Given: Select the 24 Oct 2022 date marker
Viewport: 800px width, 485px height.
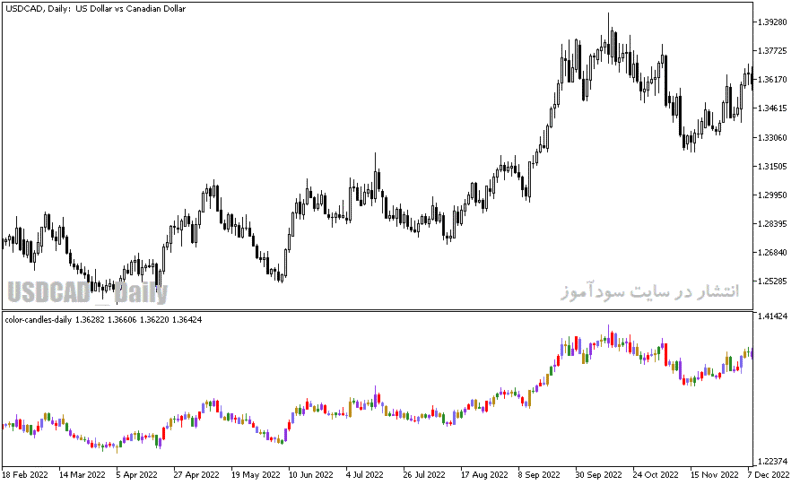Looking at the screenshot, I should (656, 475).
